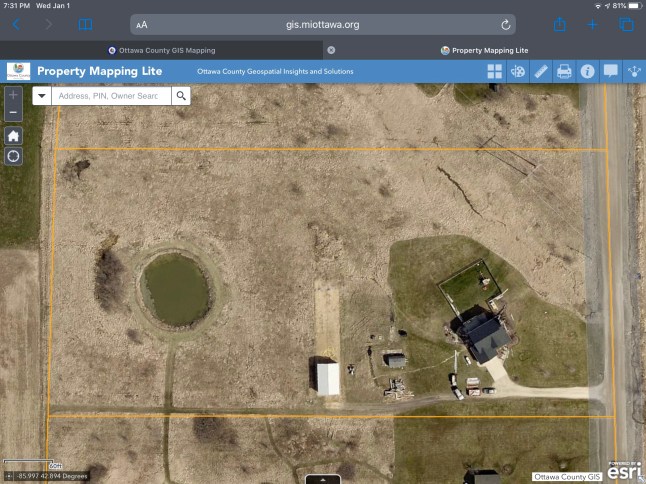The image size is (646, 484).
Task: Switch to Ottawa County GIS Mapping tab
Action: point(162,50)
